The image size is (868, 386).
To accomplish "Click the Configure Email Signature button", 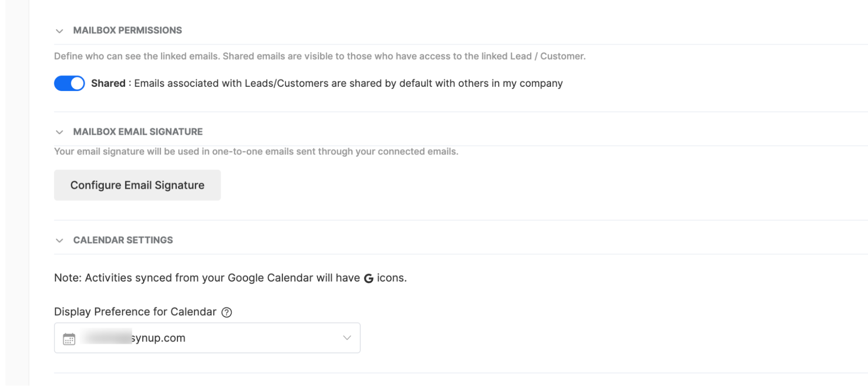I will click(137, 185).
